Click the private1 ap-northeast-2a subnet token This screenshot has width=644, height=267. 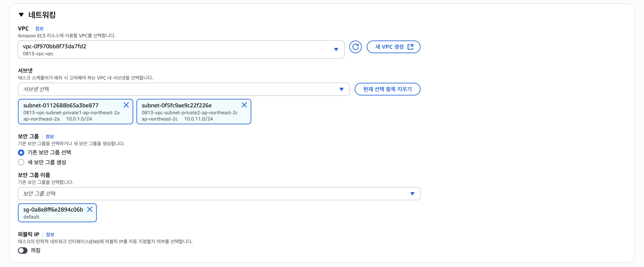click(71, 112)
